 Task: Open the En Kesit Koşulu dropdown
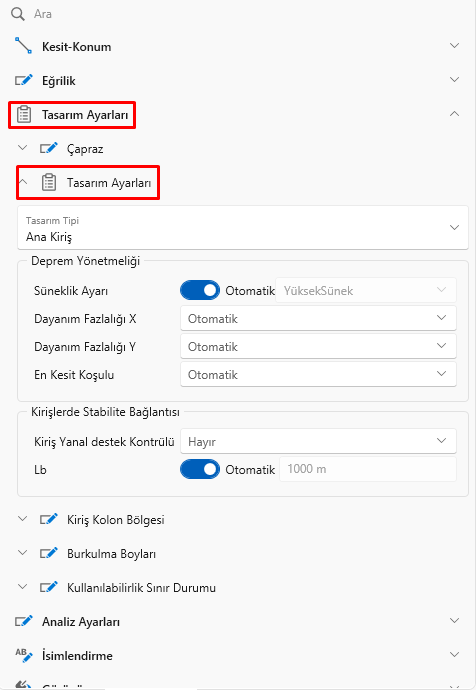click(x=318, y=374)
